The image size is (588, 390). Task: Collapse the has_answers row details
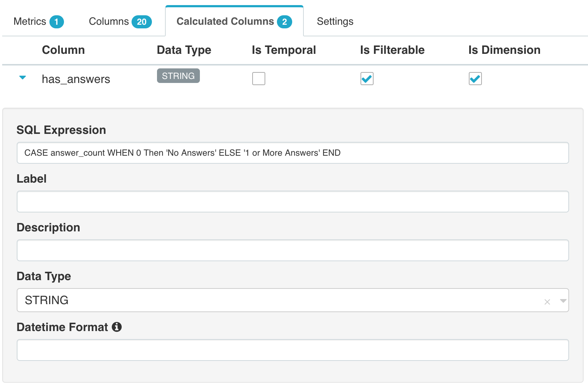coord(23,77)
